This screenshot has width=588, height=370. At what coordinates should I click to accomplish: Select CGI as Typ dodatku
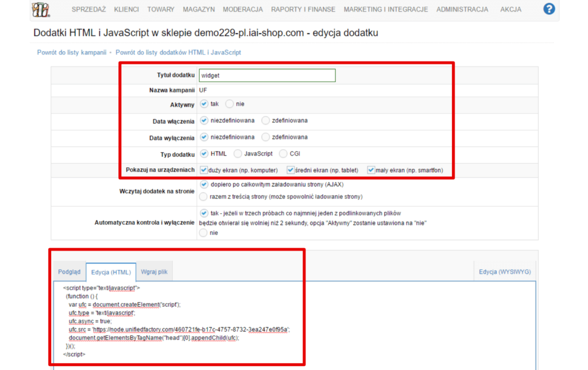[x=283, y=153]
